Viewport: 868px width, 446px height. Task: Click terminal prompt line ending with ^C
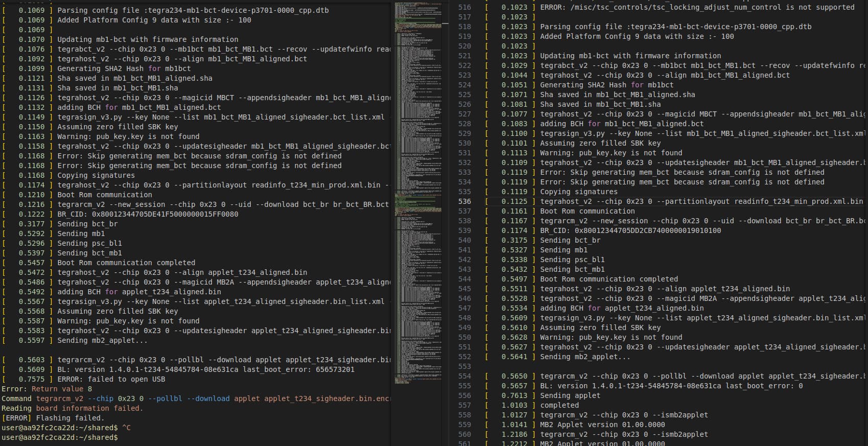(x=66, y=428)
